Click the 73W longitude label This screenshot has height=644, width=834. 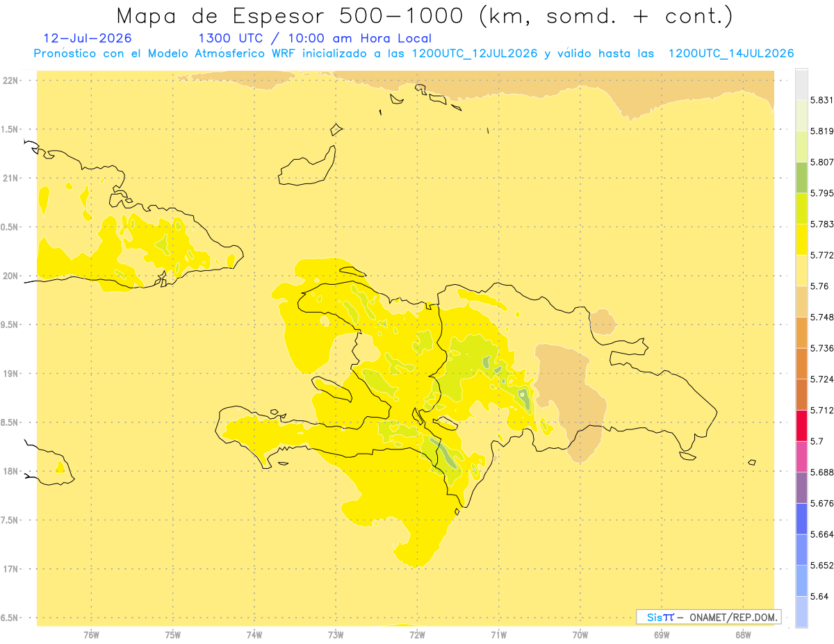[x=336, y=635]
